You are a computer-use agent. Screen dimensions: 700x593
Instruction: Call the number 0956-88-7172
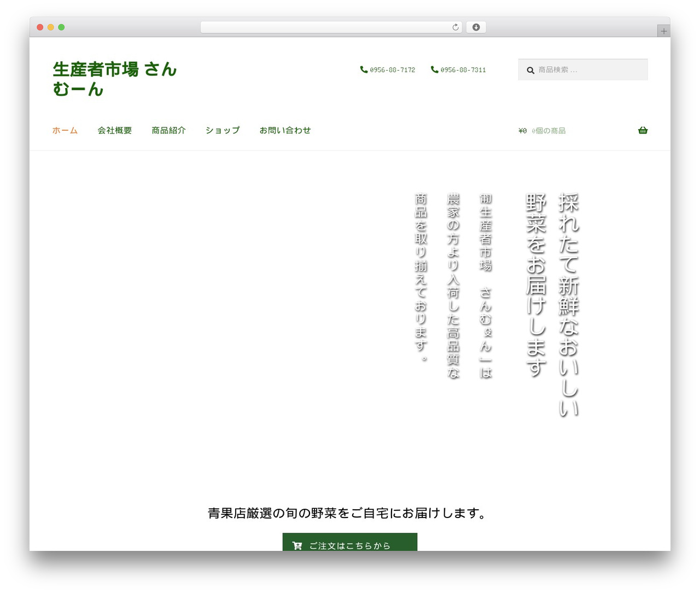click(392, 70)
